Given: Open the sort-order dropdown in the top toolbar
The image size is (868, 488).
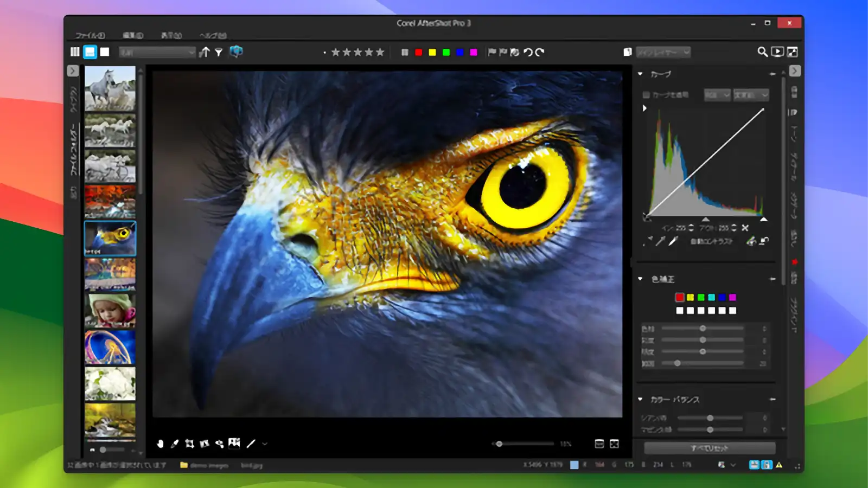Looking at the screenshot, I should click(157, 52).
